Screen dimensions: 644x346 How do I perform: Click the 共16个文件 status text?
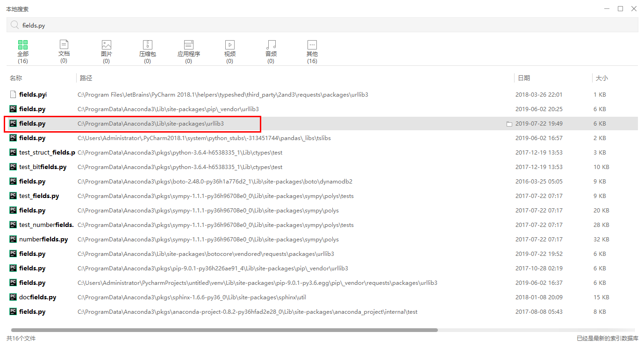click(x=21, y=338)
